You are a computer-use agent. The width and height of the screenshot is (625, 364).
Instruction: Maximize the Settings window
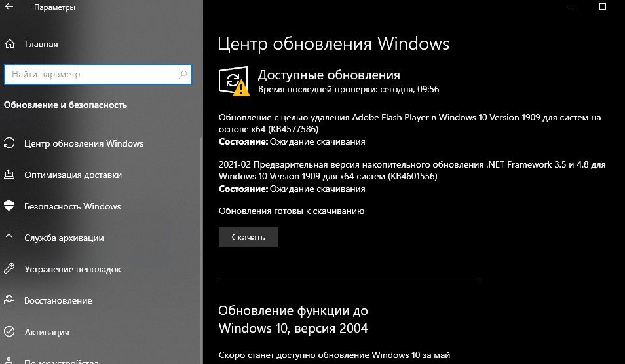click(x=603, y=7)
